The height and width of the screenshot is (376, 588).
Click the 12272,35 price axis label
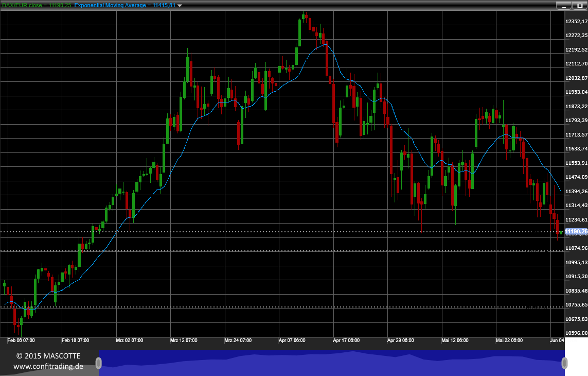(x=576, y=36)
